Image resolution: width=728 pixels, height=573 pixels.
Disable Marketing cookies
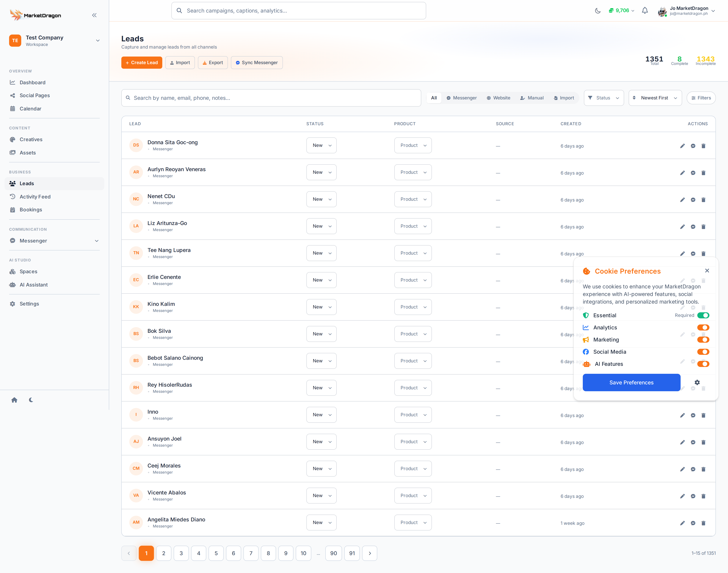click(x=703, y=339)
